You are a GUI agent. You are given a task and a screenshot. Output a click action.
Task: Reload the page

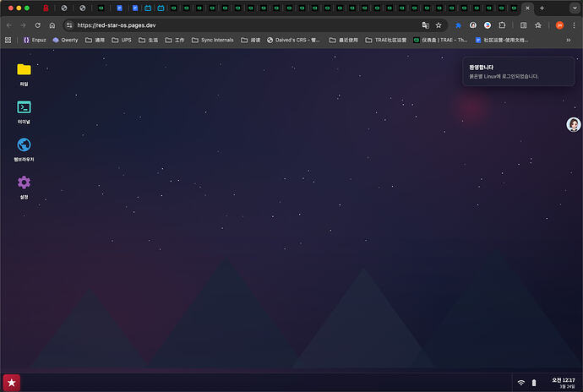click(x=37, y=25)
